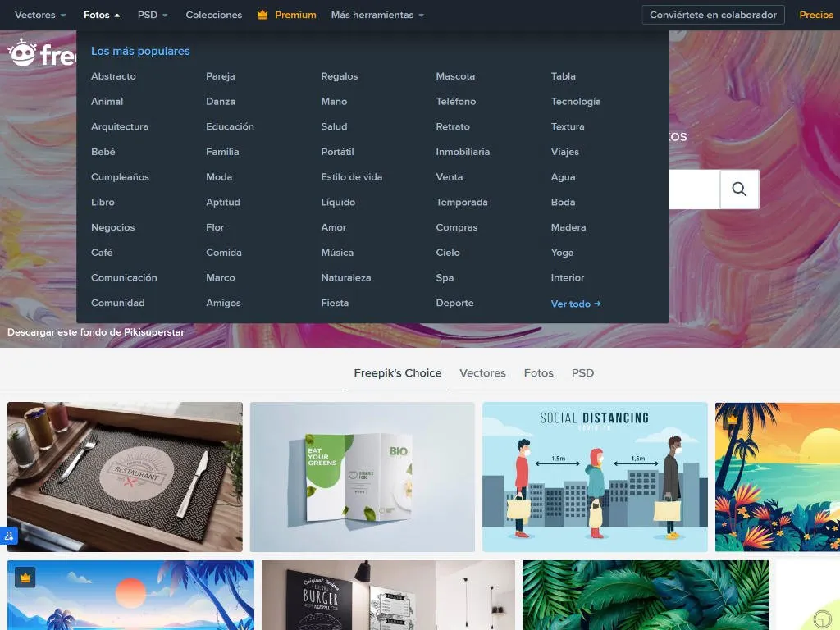Choose the Animal category

(107, 101)
